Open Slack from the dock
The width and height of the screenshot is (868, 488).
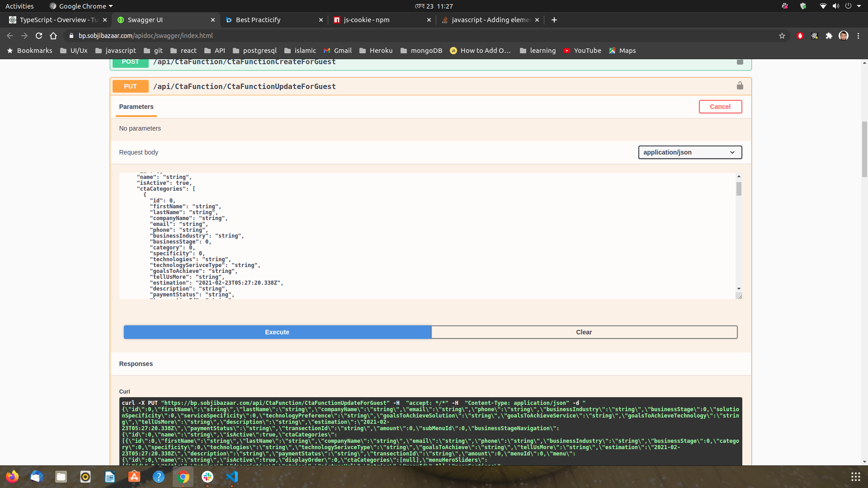[208, 477]
